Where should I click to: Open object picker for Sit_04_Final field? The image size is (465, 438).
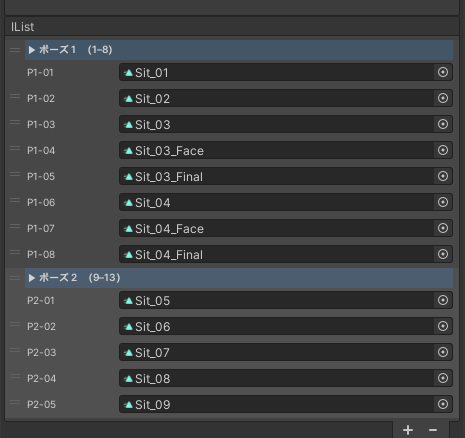(x=443, y=254)
